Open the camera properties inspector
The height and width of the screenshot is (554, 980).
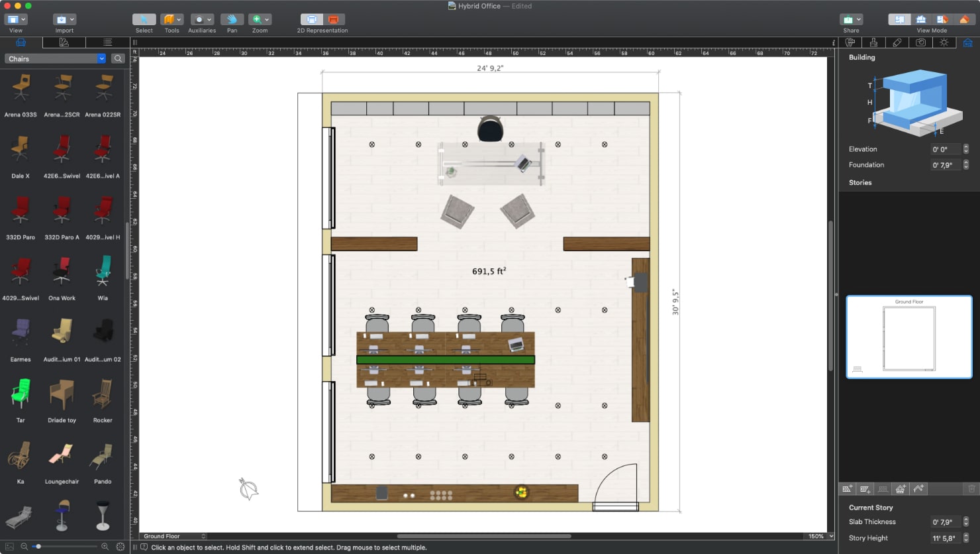pos(920,42)
